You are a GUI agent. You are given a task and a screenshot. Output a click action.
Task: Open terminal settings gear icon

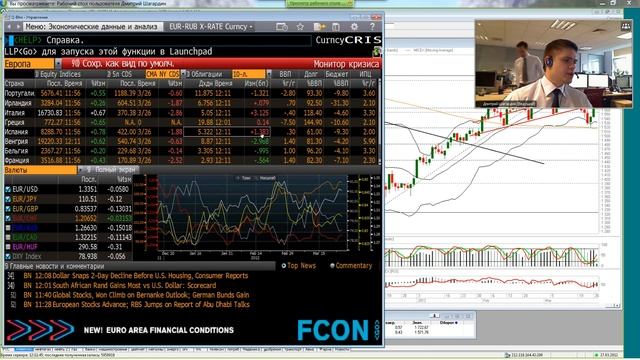354,27
